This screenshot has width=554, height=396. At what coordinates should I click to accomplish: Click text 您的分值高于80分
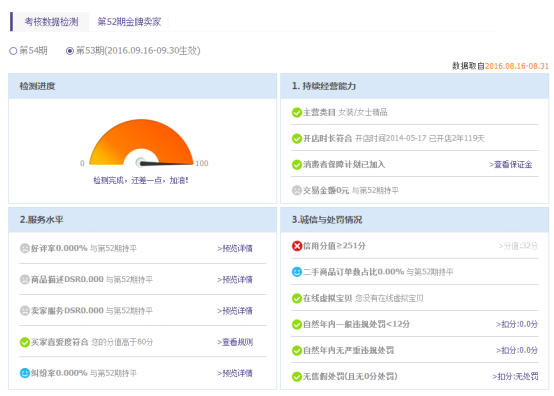122,342
